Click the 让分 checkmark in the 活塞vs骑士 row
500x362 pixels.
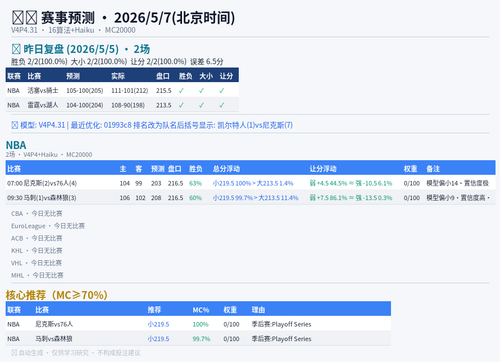pos(222,91)
